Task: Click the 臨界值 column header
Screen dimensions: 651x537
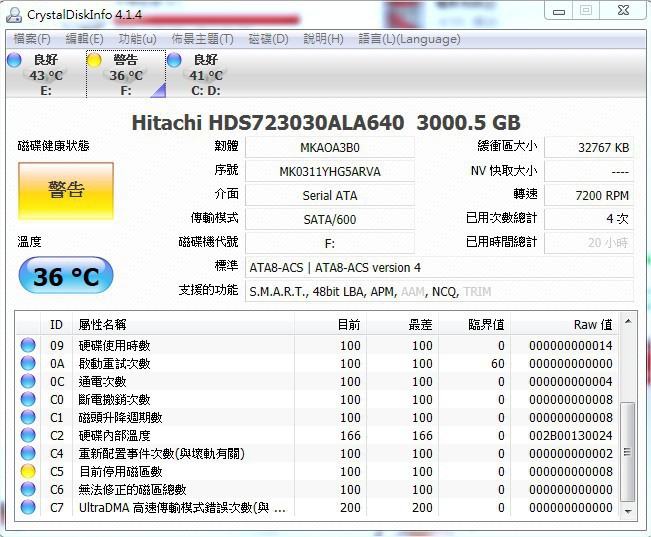Action: coord(475,324)
